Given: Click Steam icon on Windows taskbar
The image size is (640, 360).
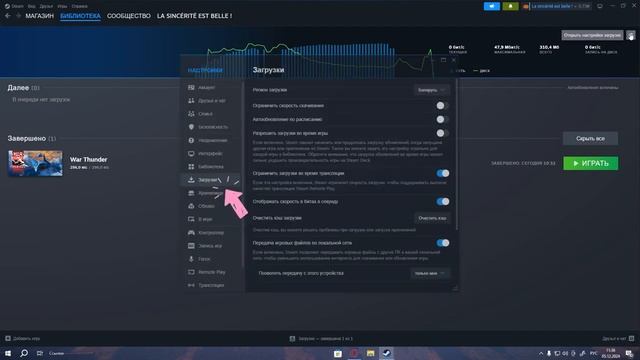Looking at the screenshot, I should 387,353.
